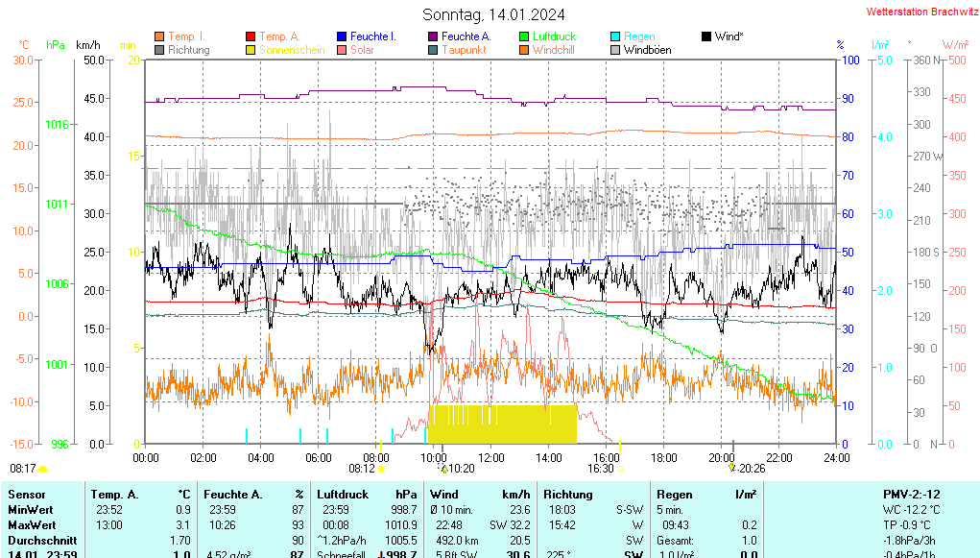Click the cyan Regen legend square

615,36
